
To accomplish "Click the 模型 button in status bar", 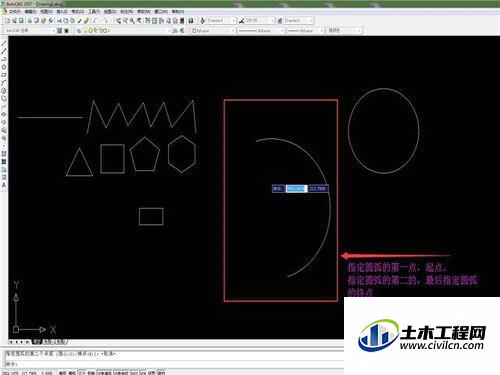I will (x=161, y=373).
